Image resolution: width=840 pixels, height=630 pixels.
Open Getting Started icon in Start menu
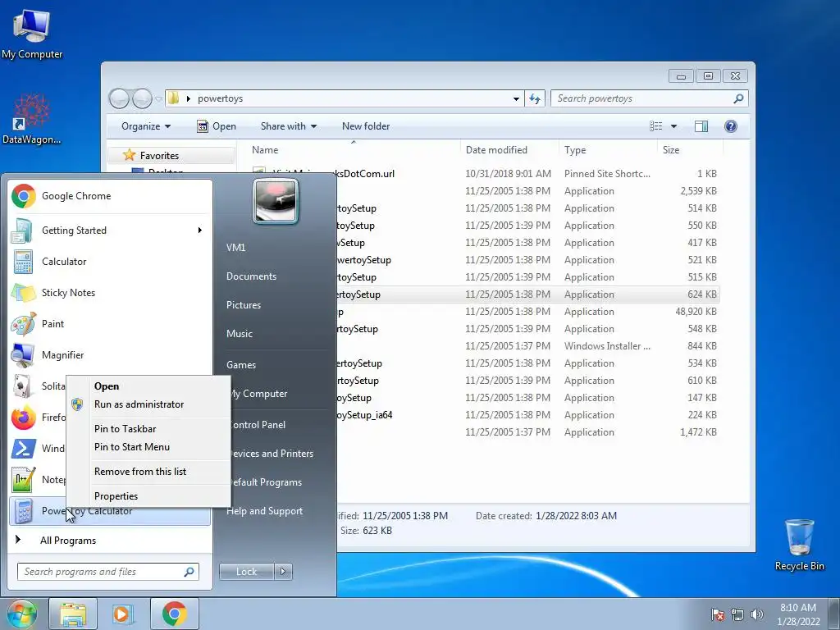(23, 231)
